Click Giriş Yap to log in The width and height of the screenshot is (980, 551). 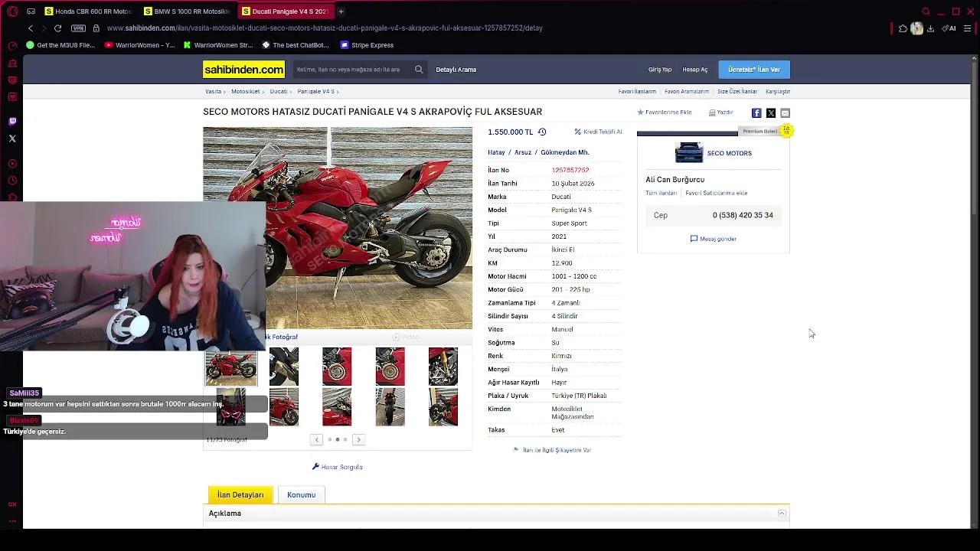(x=660, y=70)
